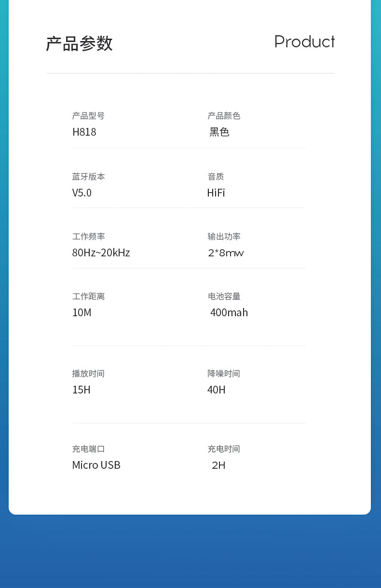Viewport: 381px width, 588px height.
Task: Click the 2*8mw output power value
Action: coord(226,252)
